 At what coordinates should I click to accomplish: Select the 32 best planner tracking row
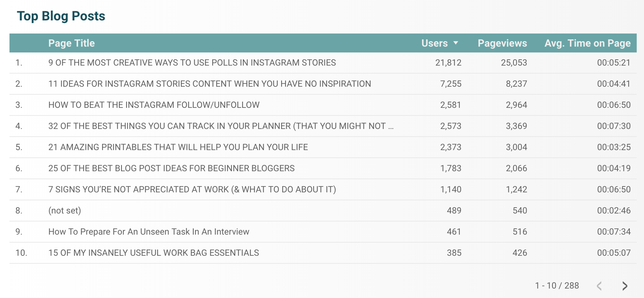click(x=323, y=126)
